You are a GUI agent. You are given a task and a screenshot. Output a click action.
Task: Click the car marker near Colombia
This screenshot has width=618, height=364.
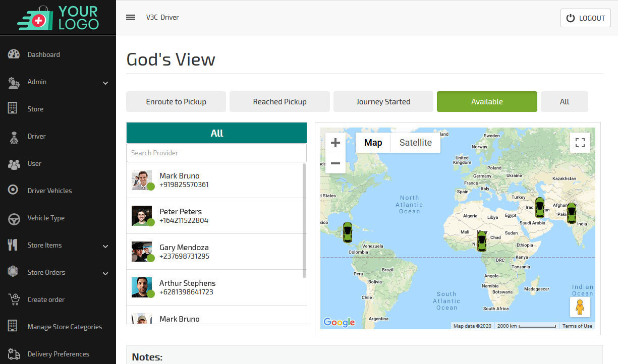(347, 232)
